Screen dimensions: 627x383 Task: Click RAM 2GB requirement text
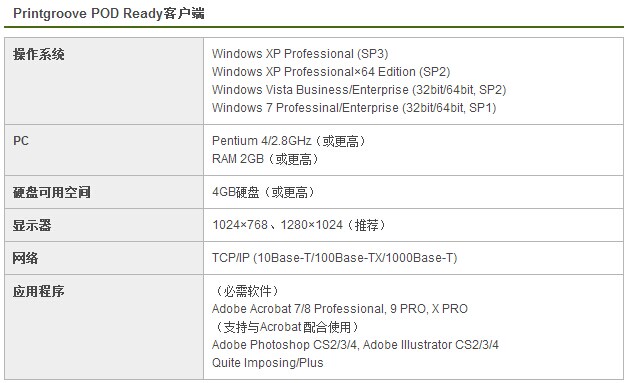coord(265,159)
